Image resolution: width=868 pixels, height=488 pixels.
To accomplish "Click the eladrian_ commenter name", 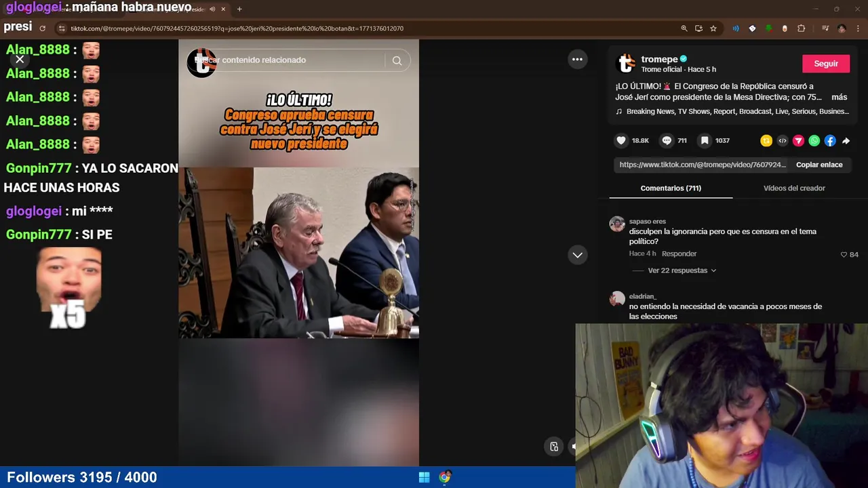I will click(x=642, y=296).
